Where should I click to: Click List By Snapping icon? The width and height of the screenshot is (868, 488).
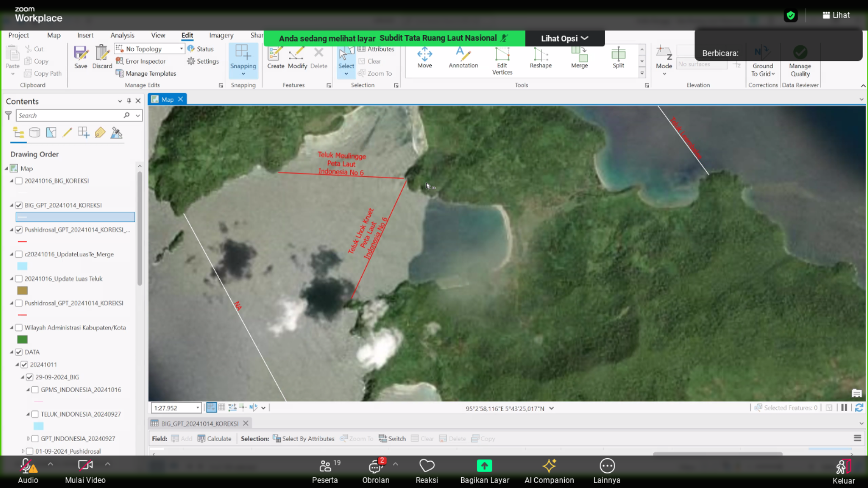click(x=84, y=132)
